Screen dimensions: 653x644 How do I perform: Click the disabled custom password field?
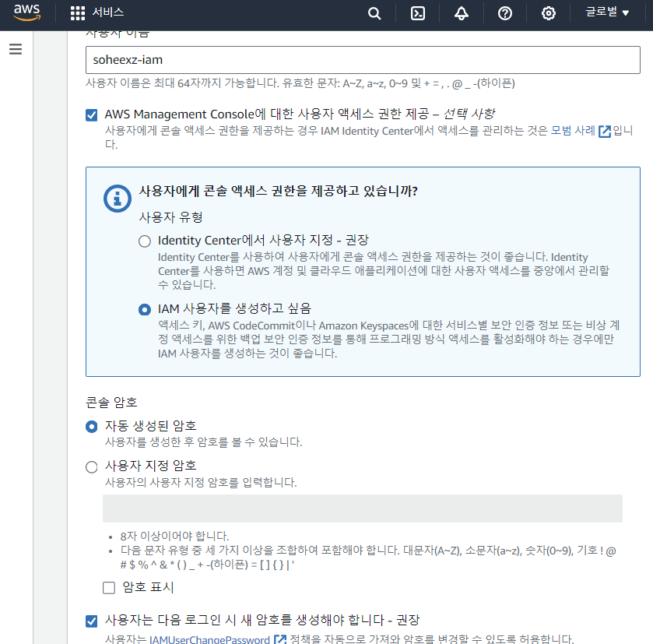[363, 509]
